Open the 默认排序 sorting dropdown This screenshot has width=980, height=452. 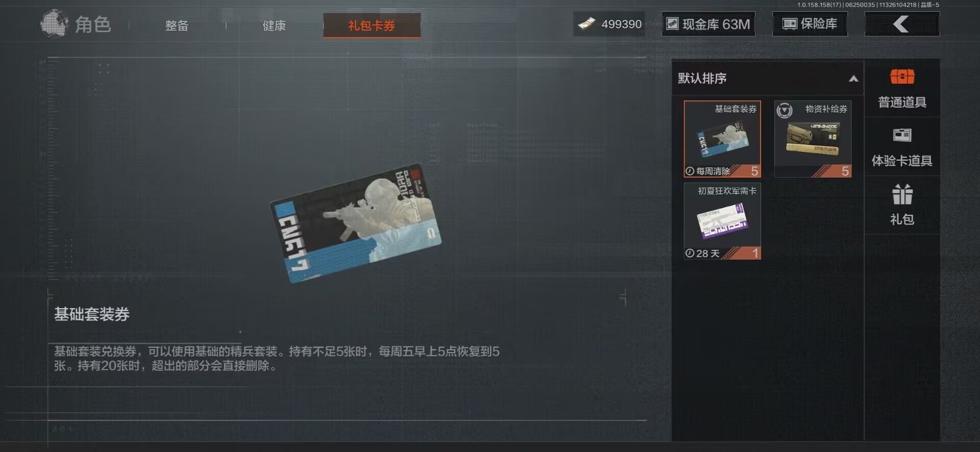point(768,79)
